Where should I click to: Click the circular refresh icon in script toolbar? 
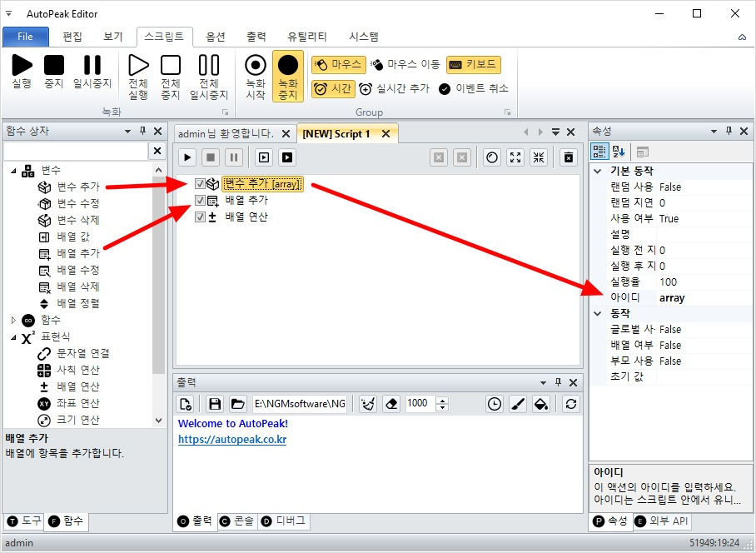(x=492, y=157)
